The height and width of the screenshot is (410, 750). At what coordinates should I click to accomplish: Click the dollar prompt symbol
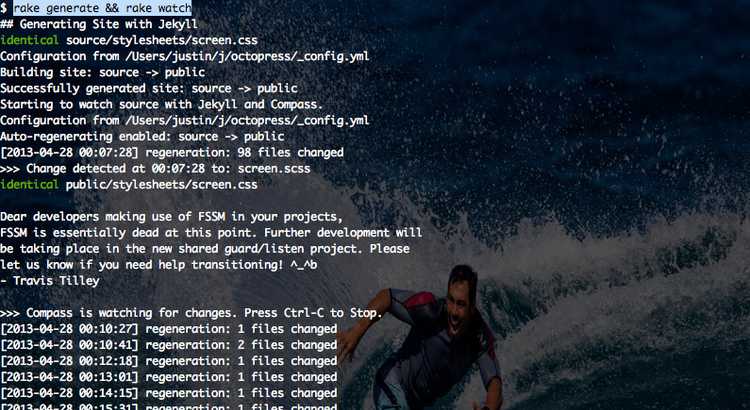(x=3, y=8)
